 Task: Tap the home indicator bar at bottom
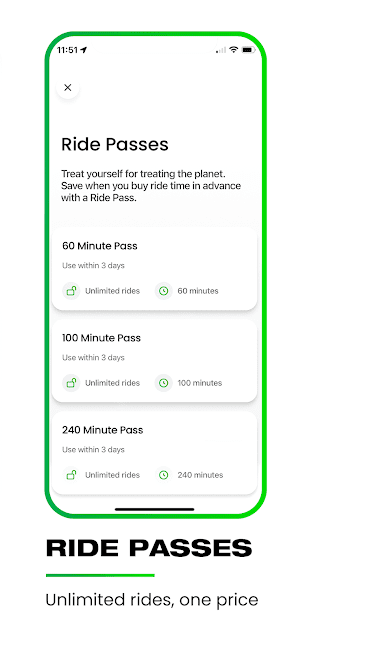[155, 509]
